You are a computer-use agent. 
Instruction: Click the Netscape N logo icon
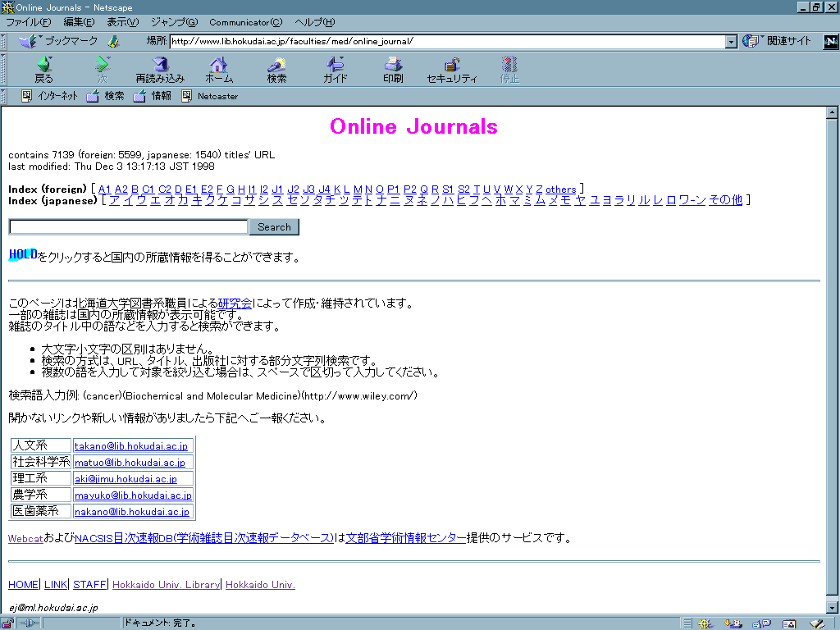[x=830, y=41]
